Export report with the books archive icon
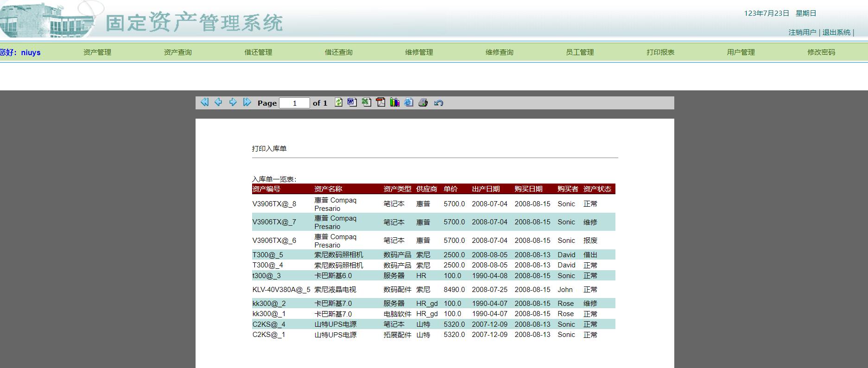This screenshot has width=868, height=368. 394,102
